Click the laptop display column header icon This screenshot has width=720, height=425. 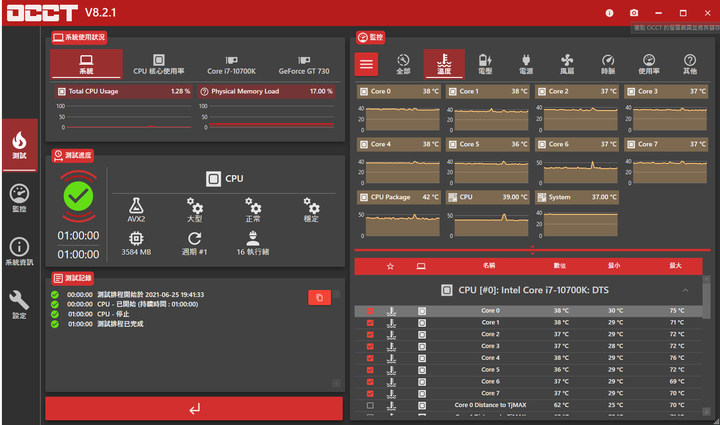coord(421,266)
